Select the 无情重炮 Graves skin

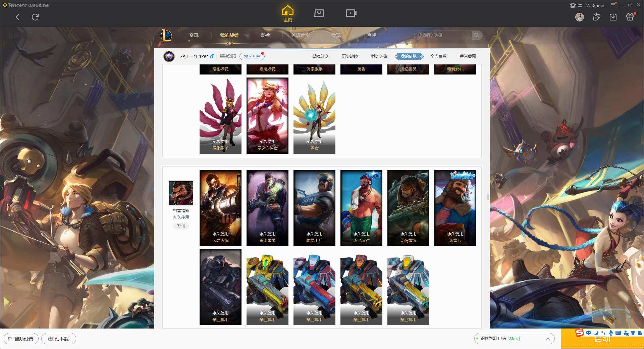pos(408,208)
